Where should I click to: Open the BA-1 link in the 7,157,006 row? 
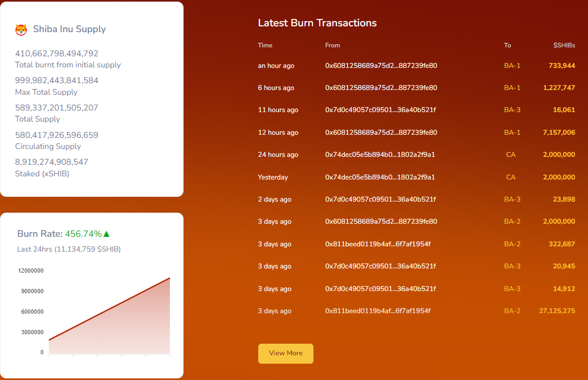click(x=512, y=133)
